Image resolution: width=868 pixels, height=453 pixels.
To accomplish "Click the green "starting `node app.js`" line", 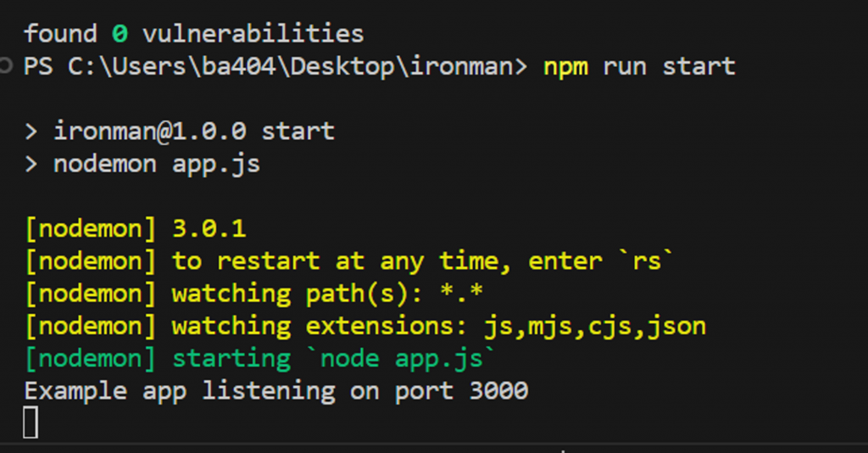I will click(261, 359).
